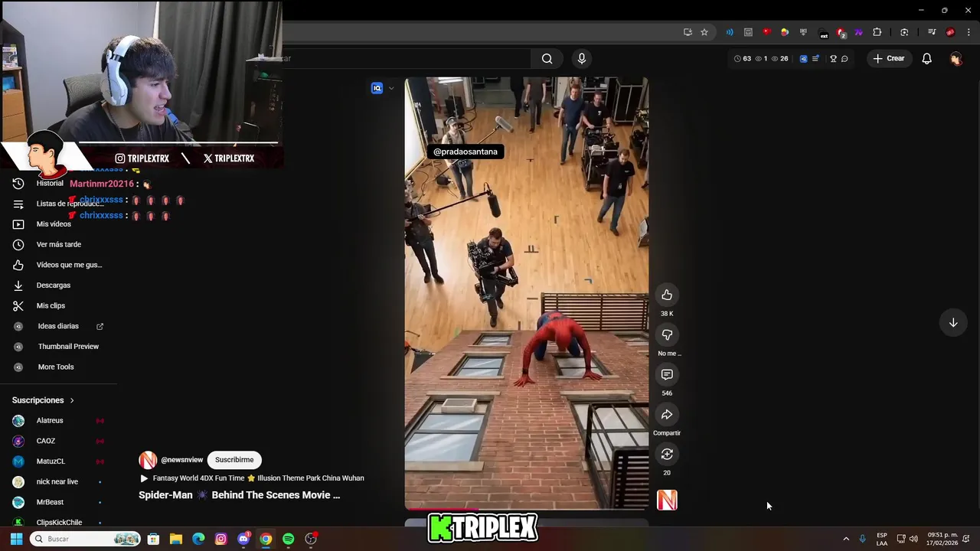Screen dimensions: 980x551
Task: Click the red YouTube-style extension icon
Action: pos(766,32)
